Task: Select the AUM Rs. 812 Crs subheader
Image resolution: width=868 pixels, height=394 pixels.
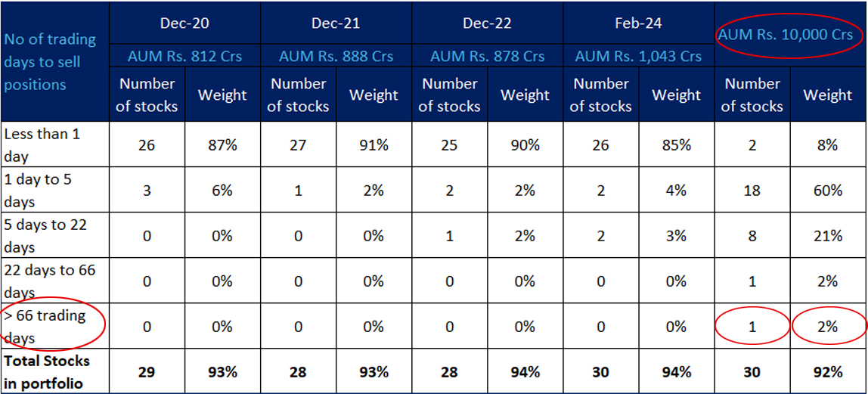Action: tap(184, 56)
